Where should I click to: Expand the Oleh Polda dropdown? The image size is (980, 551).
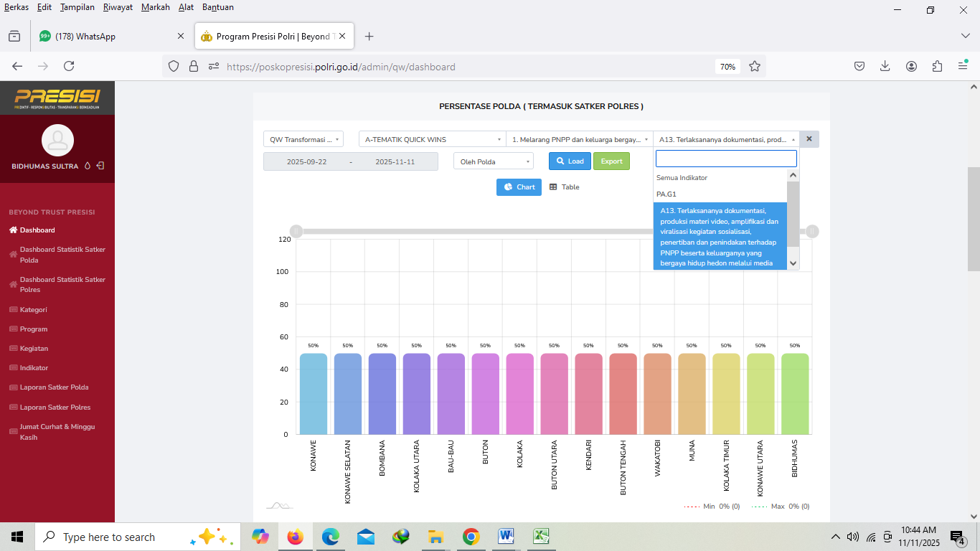pos(494,161)
